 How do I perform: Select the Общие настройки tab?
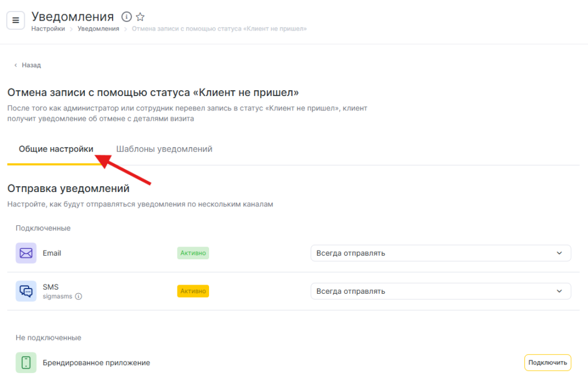point(56,149)
